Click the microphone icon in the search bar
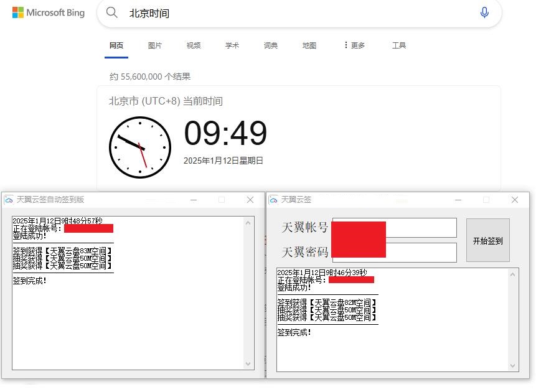Image resolution: width=536 pixels, height=392 pixels. point(484,13)
